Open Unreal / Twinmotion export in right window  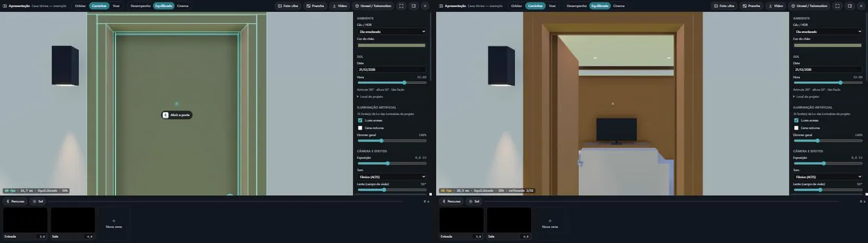click(x=809, y=6)
